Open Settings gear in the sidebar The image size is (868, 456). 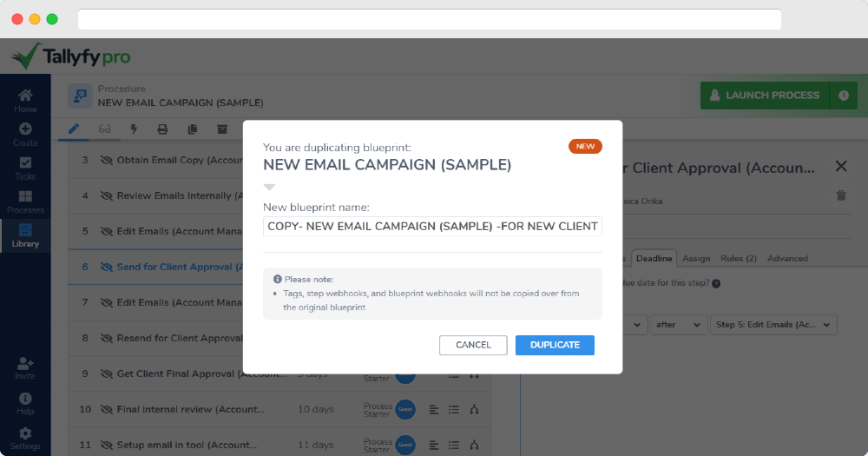point(25,439)
